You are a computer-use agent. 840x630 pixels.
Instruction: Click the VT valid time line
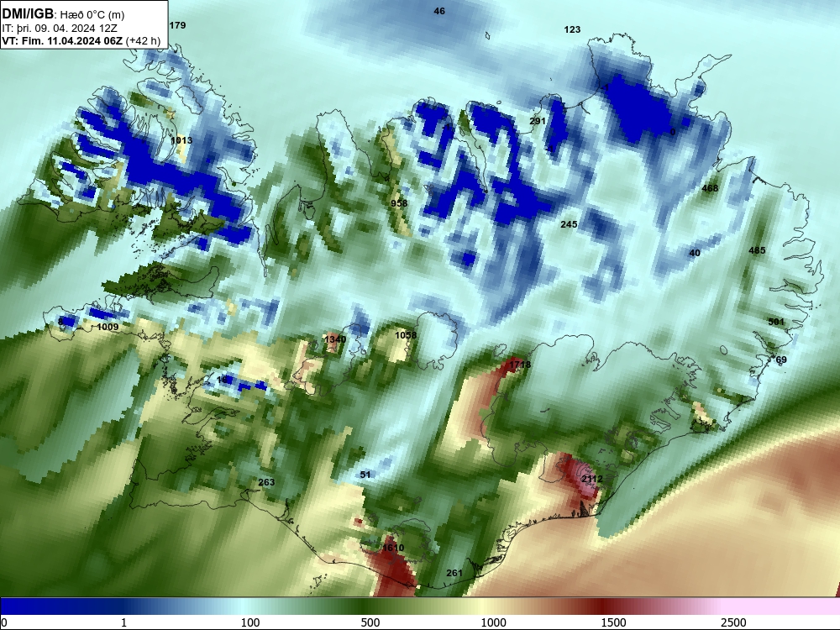pos(81,40)
